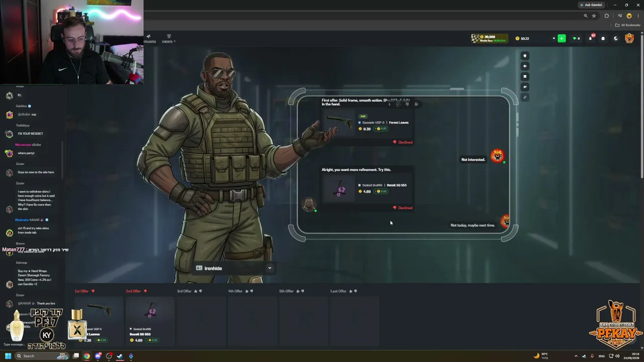Select the 3rd Offer tab
This screenshot has width=644, height=362.
tap(184, 291)
